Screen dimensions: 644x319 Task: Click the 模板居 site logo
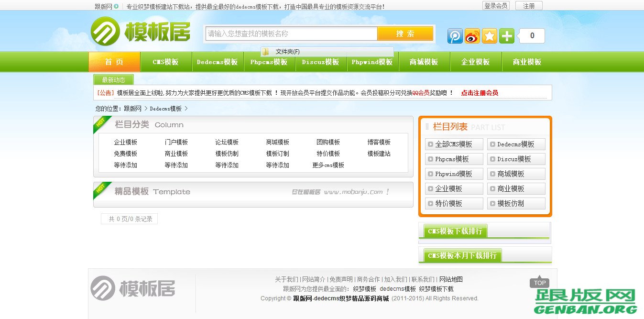[x=141, y=32]
